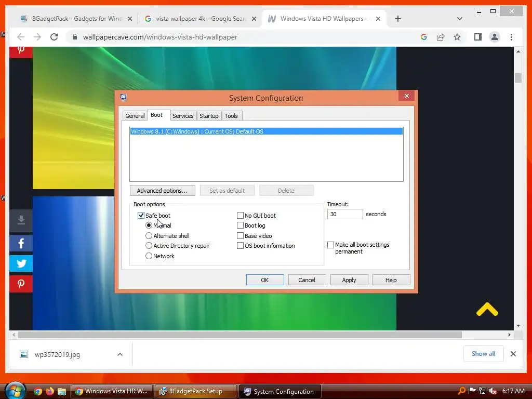
Task: Enable the Base video checkbox
Action: pos(240,235)
